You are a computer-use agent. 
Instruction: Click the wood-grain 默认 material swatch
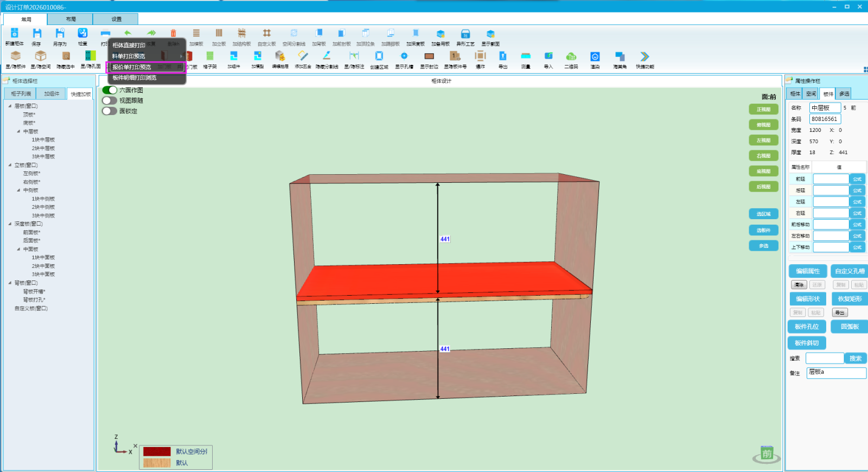click(157, 463)
